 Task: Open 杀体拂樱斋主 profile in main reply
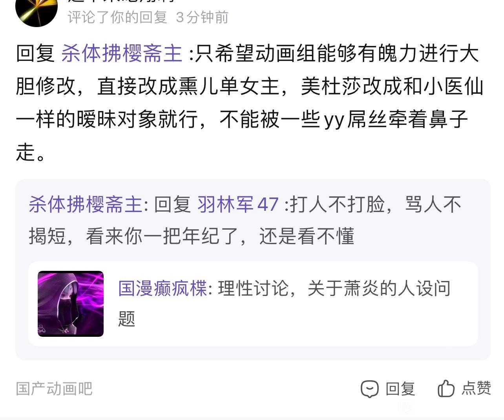click(122, 53)
